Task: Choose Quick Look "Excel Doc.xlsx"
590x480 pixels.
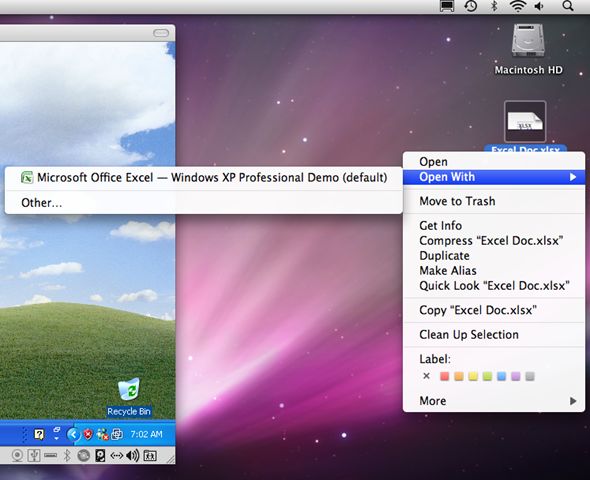Action: 494,286
